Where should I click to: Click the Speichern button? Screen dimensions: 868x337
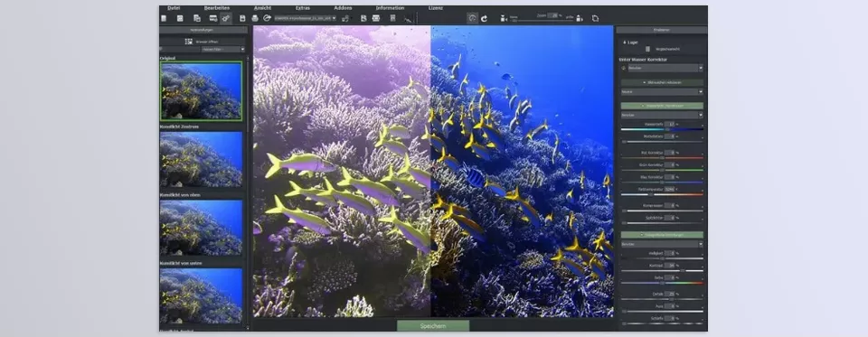pos(433,326)
